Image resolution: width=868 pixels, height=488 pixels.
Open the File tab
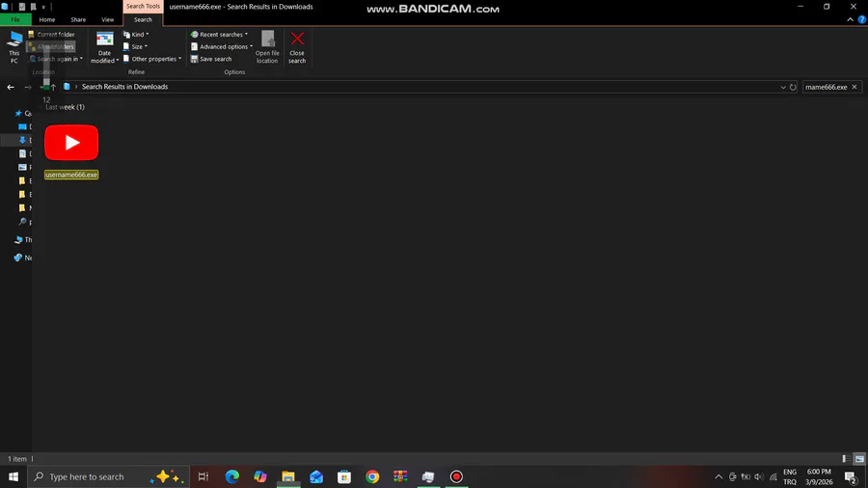(15, 19)
